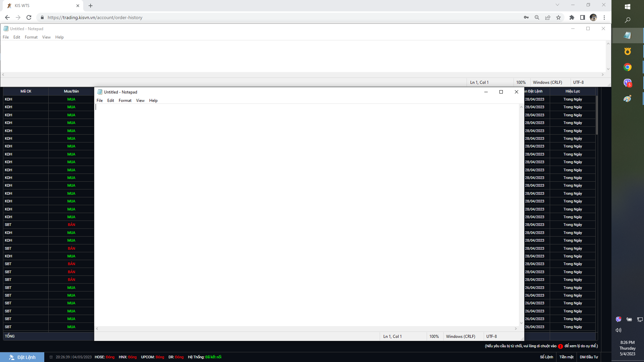Viewport: 644px width, 362px height.
Task: Open Viber from the taskbar
Action: coord(627,83)
